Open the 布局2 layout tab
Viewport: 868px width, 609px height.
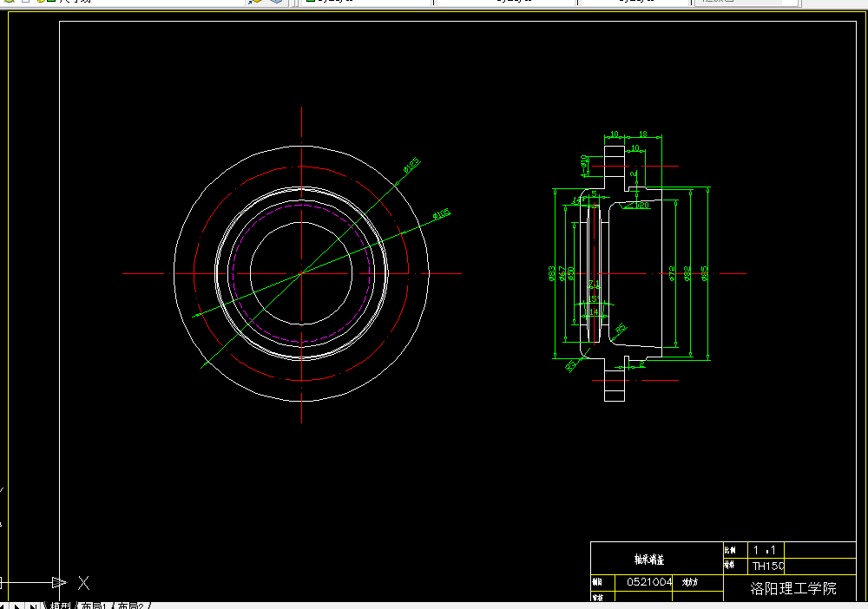pyautogui.click(x=131, y=606)
